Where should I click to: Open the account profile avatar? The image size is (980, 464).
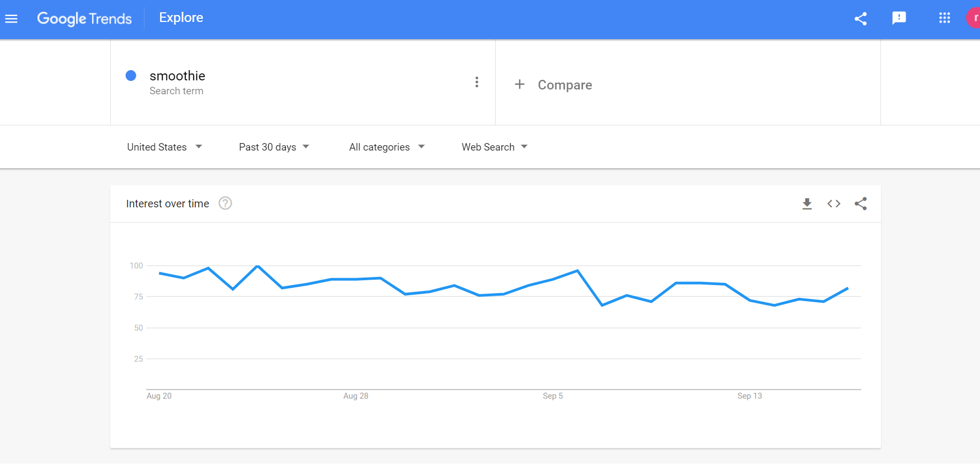[x=974, y=18]
